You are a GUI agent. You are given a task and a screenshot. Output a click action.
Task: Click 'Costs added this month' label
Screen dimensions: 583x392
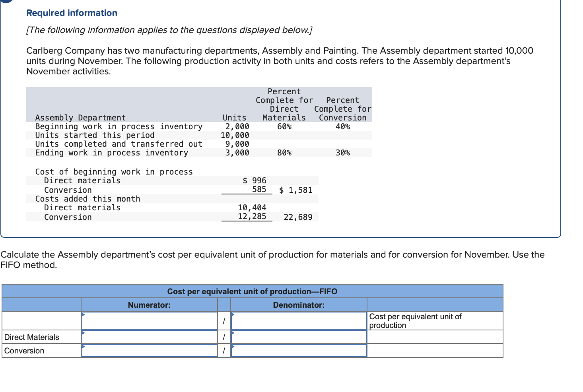87,199
